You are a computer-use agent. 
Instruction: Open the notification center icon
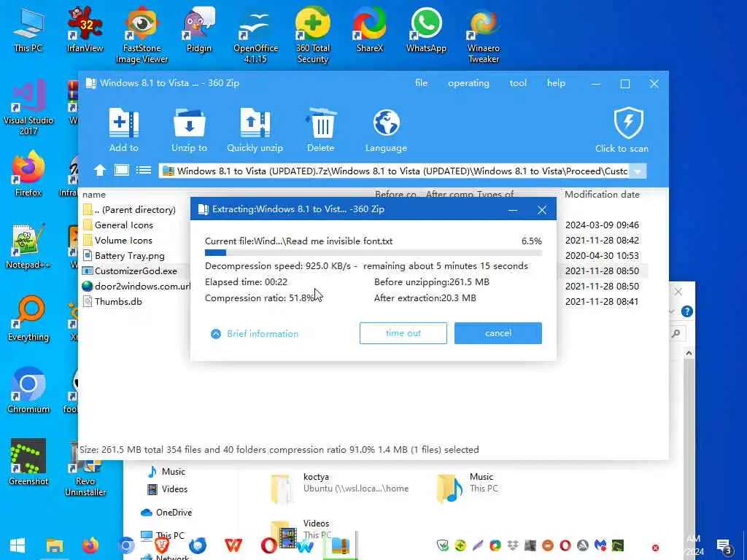point(724,547)
